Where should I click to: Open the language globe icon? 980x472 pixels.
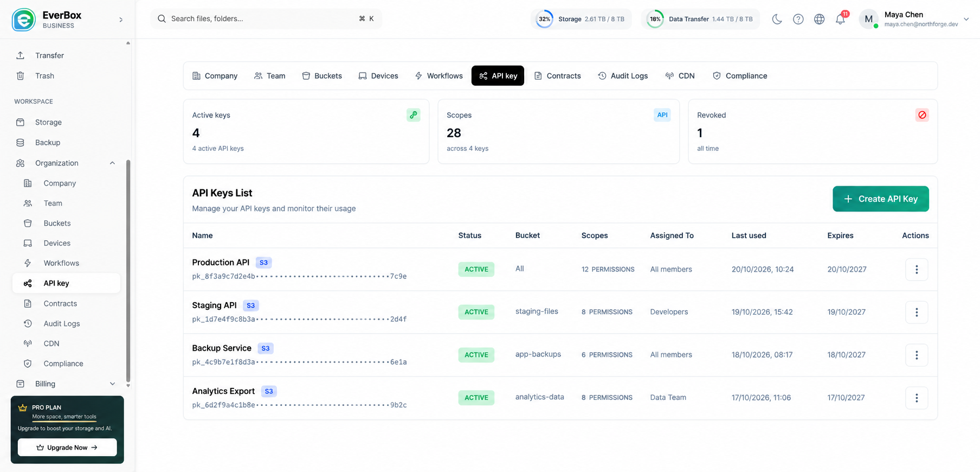[x=819, y=19]
